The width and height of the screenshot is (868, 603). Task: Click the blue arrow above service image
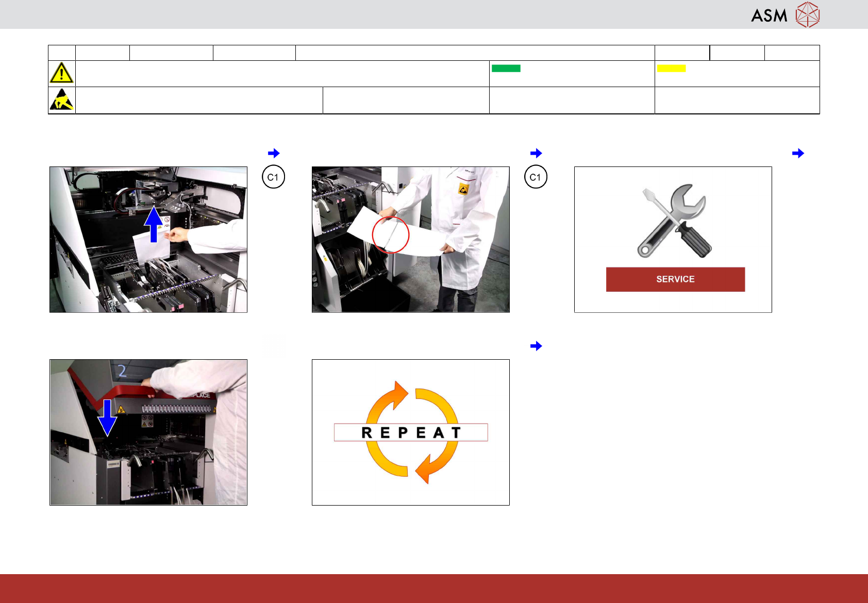pos(798,153)
